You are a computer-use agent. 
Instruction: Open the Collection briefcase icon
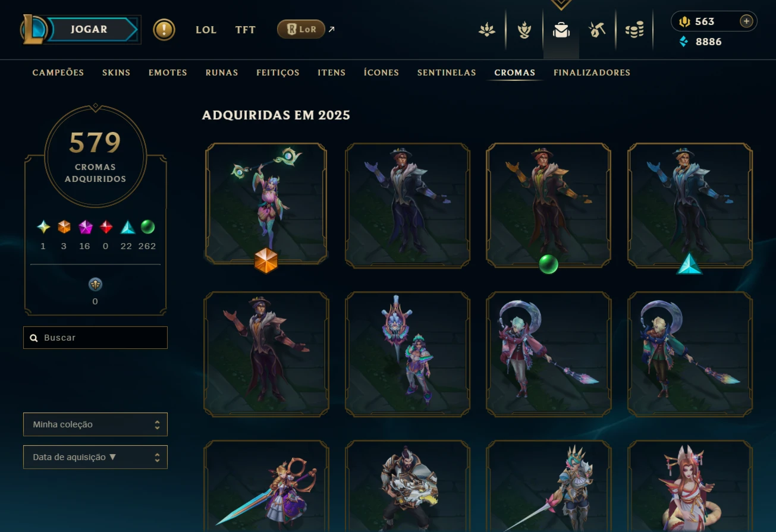[x=561, y=30]
